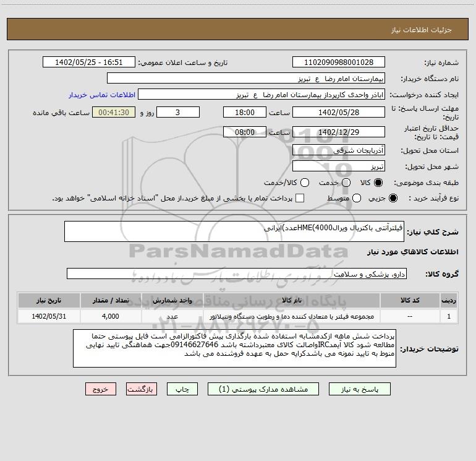Click the remaining time field 00:41:30
This screenshot has width=476, height=461.
(114, 112)
